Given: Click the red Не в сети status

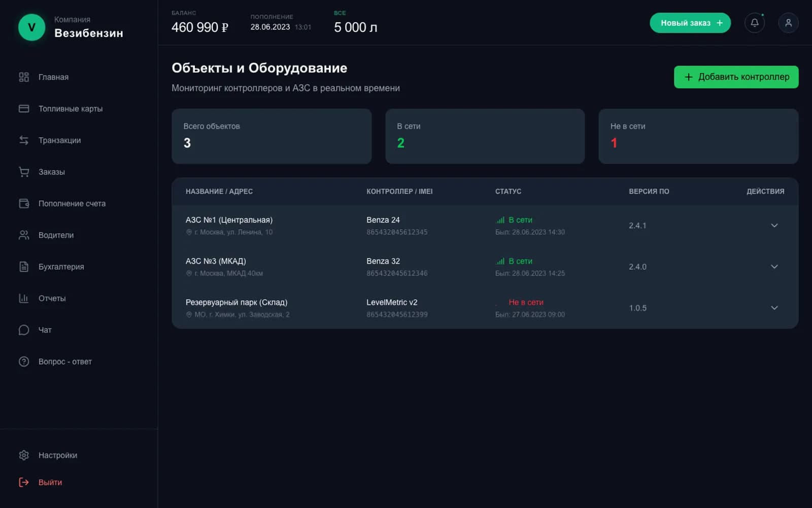Looking at the screenshot, I should (x=526, y=302).
